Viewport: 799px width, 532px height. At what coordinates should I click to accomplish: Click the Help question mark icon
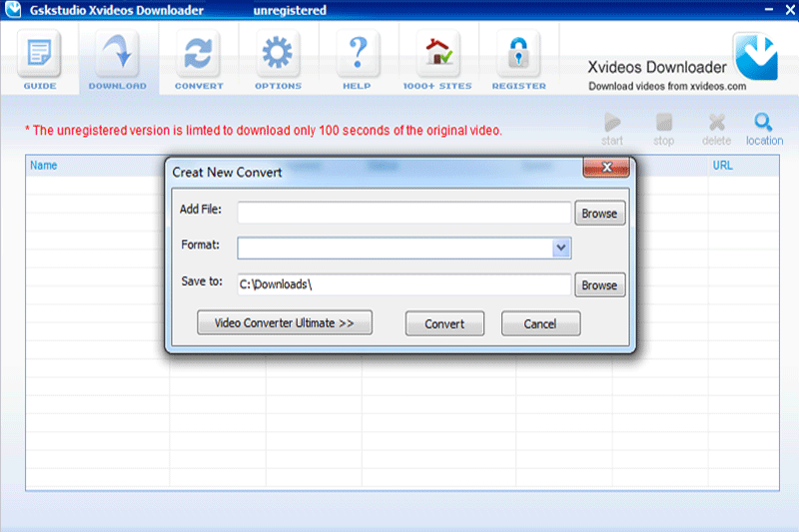357,56
